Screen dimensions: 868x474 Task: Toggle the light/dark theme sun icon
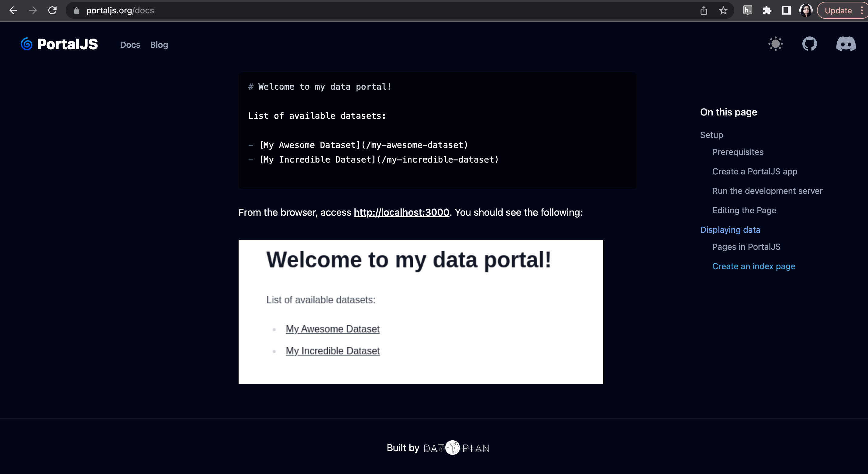tap(775, 44)
